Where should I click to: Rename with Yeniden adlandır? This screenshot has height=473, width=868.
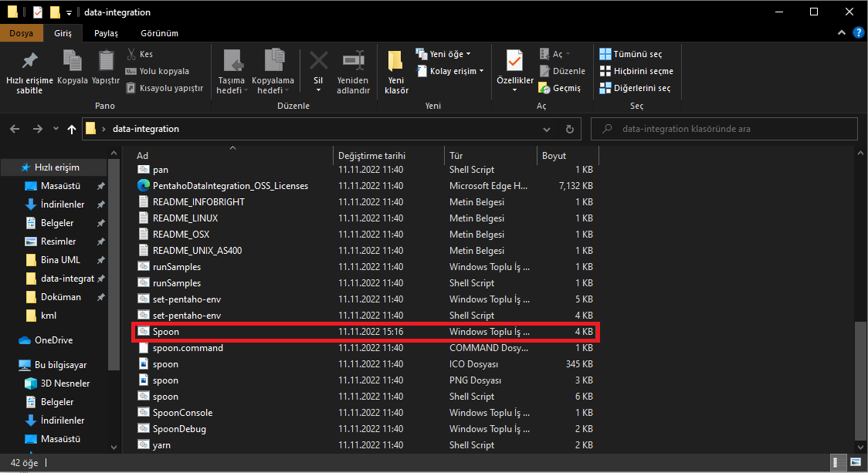click(353, 72)
